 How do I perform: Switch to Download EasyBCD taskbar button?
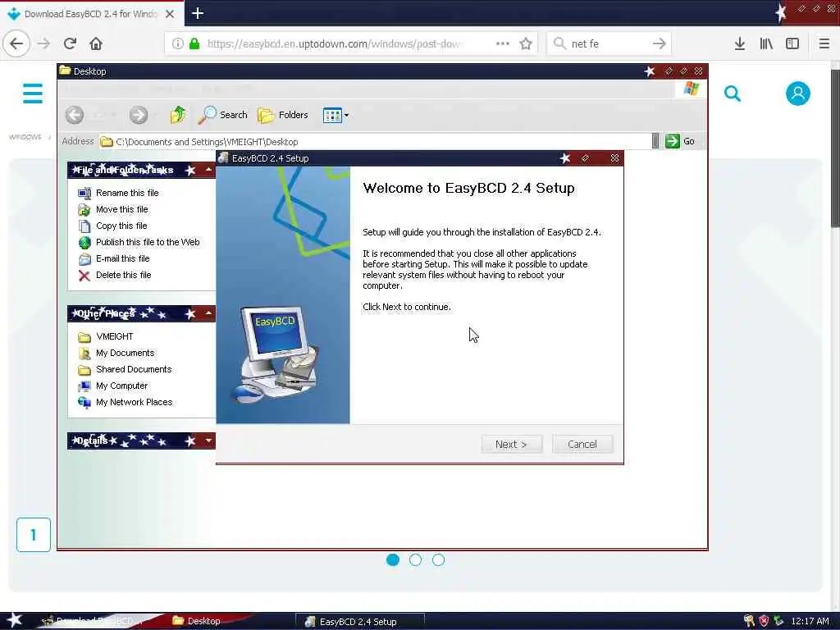94,621
